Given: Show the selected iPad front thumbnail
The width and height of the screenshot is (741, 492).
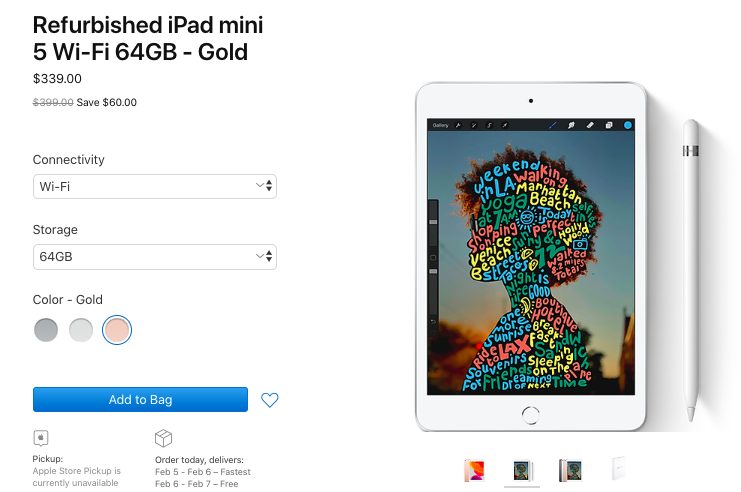Looking at the screenshot, I should [522, 471].
